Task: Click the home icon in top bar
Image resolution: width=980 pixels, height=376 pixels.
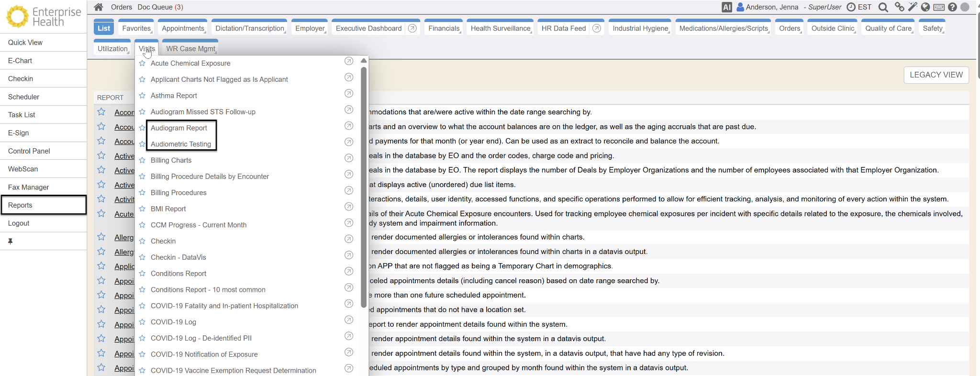Action: 99,7
